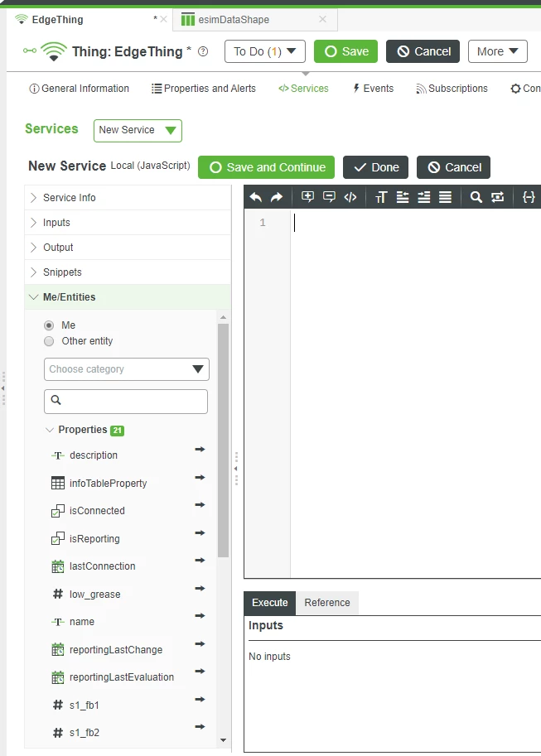The image size is (541, 756).
Task: Click the green Save button
Action: click(346, 51)
